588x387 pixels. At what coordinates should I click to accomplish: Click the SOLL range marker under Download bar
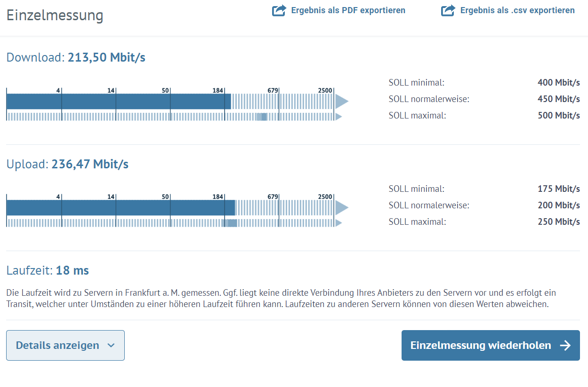point(262,117)
